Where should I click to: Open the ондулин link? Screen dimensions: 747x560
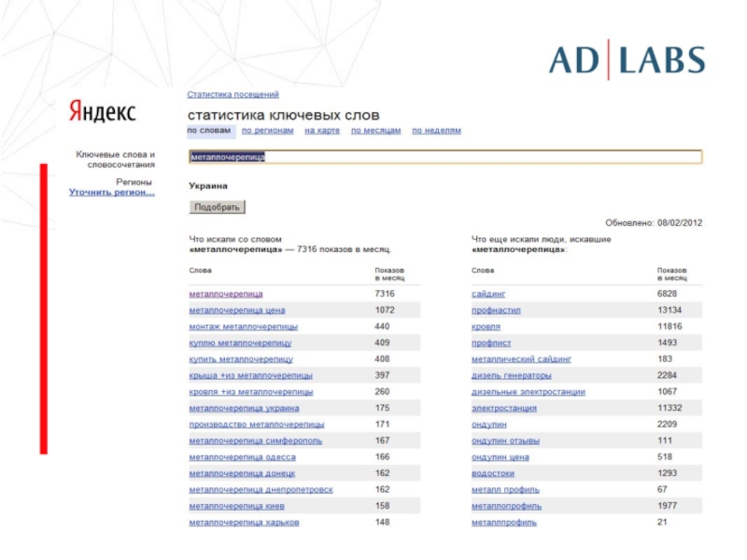[488, 425]
